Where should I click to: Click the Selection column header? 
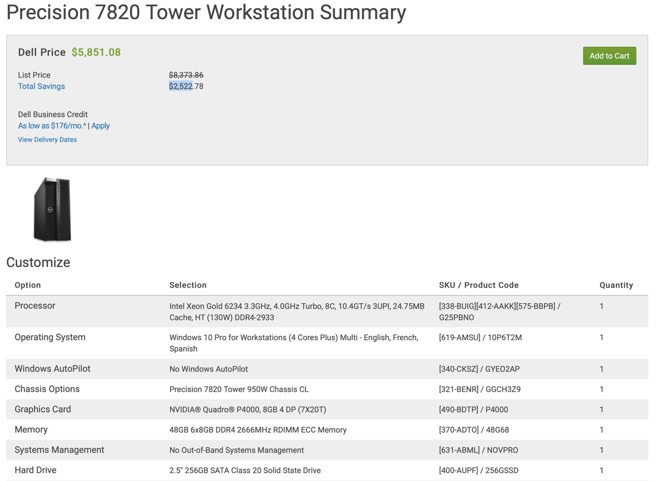[188, 285]
